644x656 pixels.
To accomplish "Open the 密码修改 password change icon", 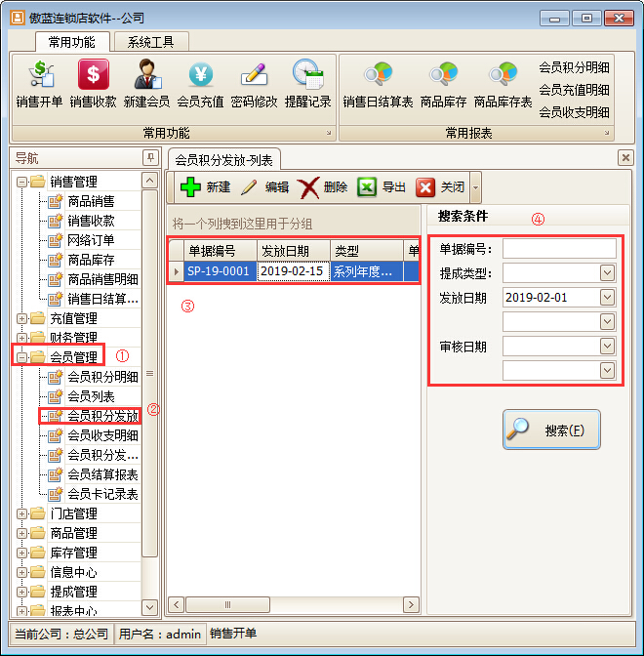I will [254, 83].
